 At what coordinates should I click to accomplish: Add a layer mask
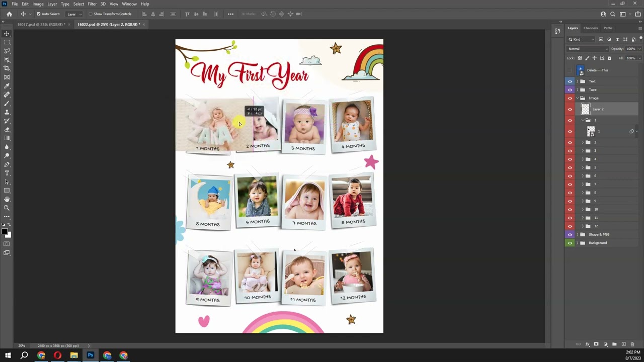(x=596, y=344)
